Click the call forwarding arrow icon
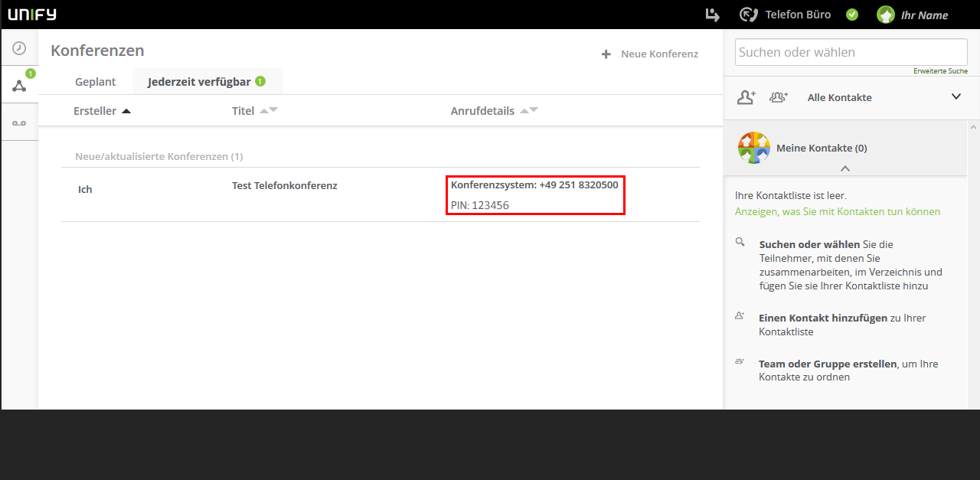 (x=713, y=15)
